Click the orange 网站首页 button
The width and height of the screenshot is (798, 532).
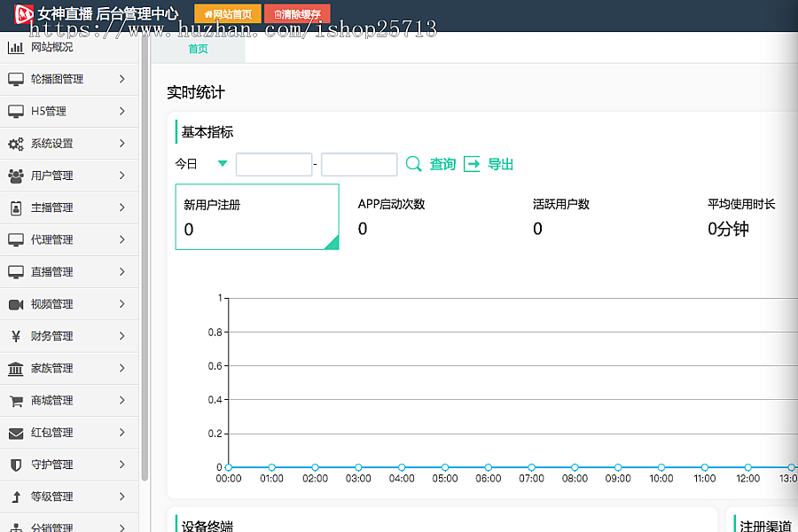(228, 14)
